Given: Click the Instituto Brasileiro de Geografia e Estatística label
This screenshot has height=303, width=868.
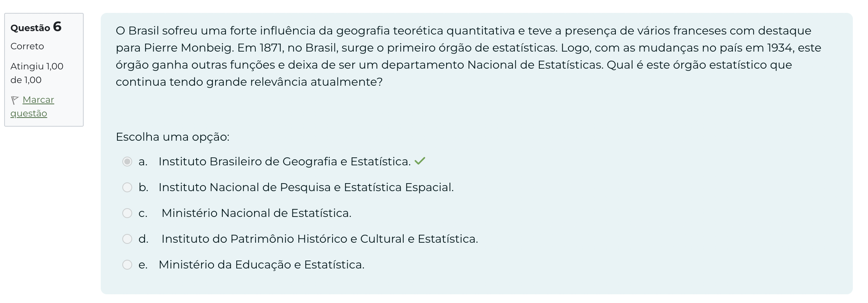Looking at the screenshot, I should click(x=284, y=162).
